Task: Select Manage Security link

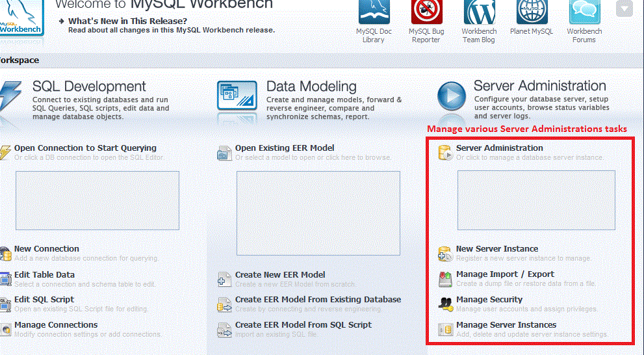Action: (489, 300)
